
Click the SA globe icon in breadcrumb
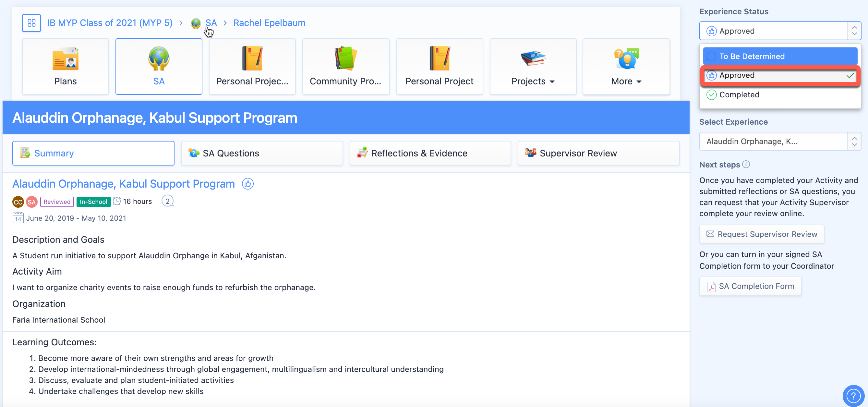[x=196, y=23]
